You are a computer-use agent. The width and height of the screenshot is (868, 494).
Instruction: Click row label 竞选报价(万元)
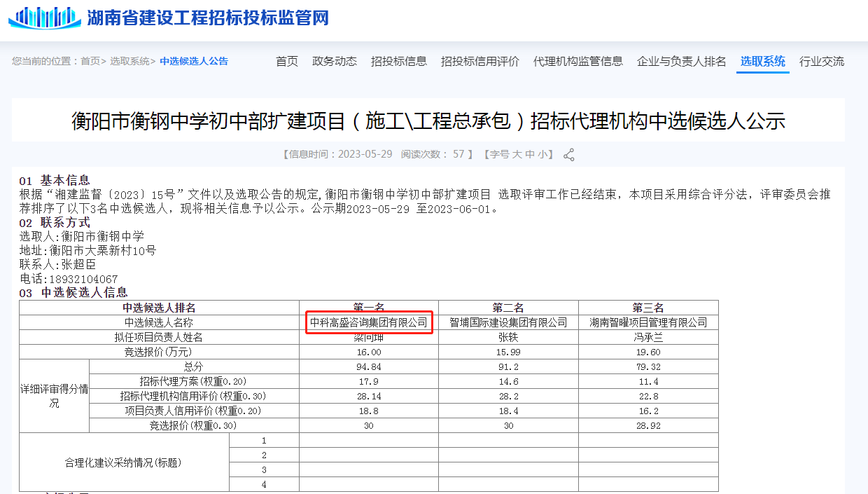tap(159, 352)
